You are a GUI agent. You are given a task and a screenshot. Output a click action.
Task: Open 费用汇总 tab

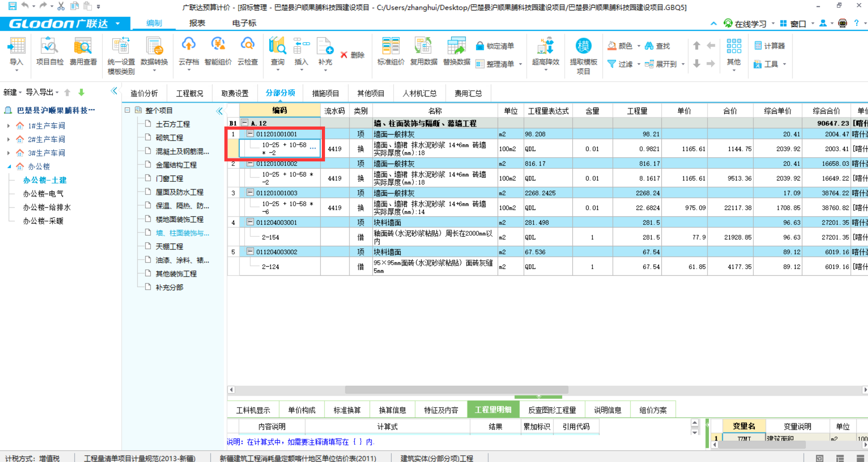pyautogui.click(x=468, y=93)
